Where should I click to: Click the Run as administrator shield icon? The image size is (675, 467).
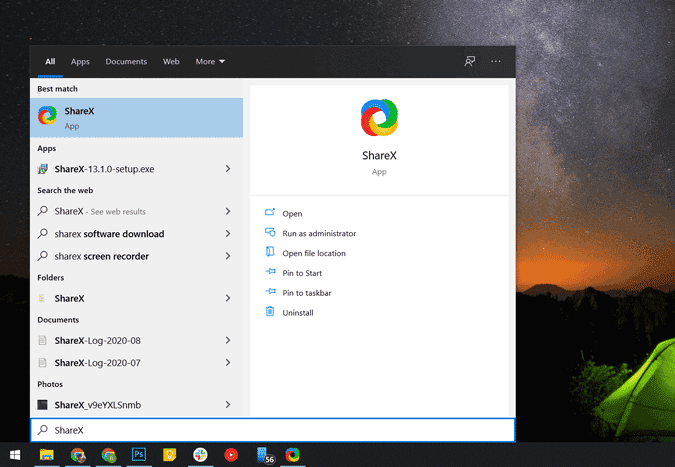(270, 232)
